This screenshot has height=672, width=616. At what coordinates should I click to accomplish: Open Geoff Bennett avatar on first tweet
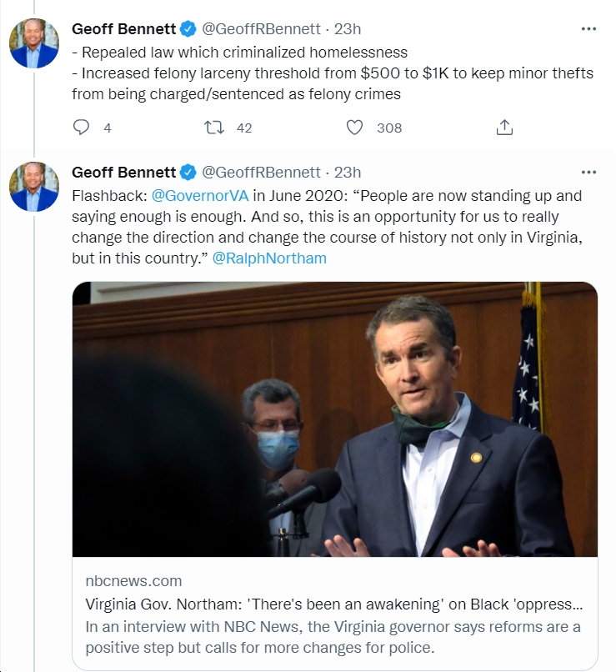point(34,43)
